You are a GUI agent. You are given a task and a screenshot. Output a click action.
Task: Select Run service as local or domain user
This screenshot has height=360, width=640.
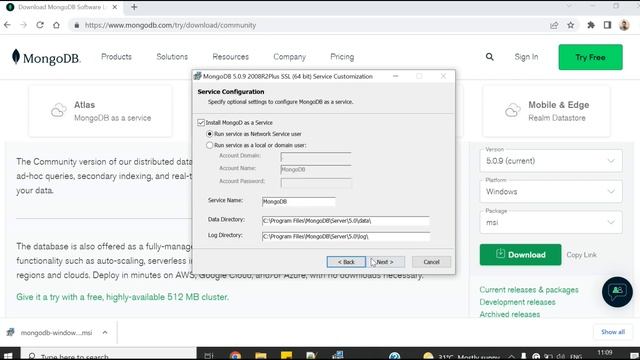point(209,145)
